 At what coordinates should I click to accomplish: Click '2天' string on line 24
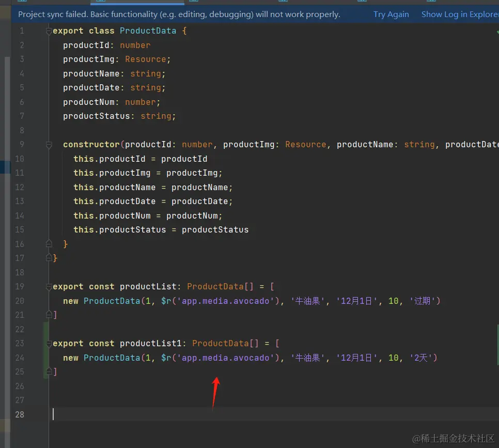click(420, 358)
